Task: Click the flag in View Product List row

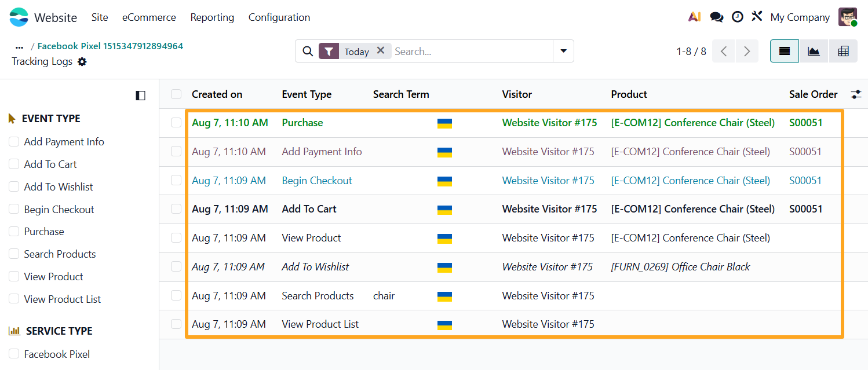Action: click(444, 325)
